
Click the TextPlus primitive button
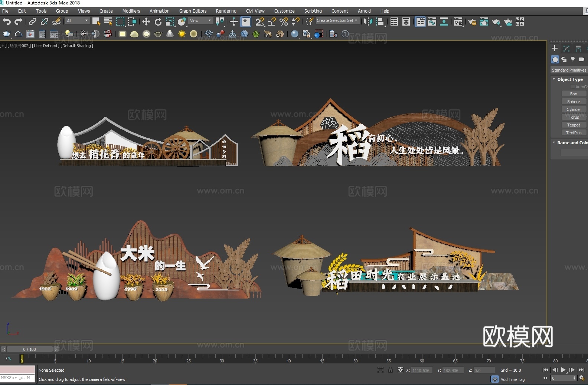tap(574, 133)
